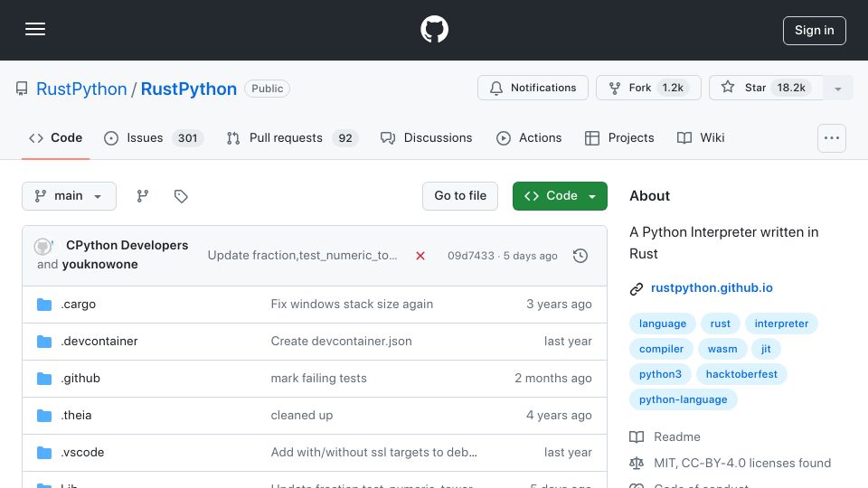Open the Discussions tab
The width and height of the screenshot is (868, 488).
point(426,137)
